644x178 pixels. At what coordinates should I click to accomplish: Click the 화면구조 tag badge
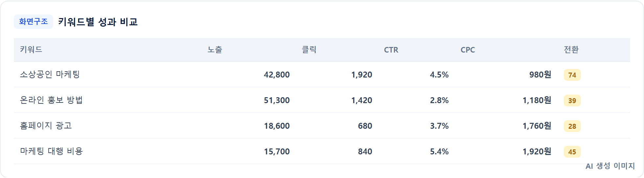33,22
